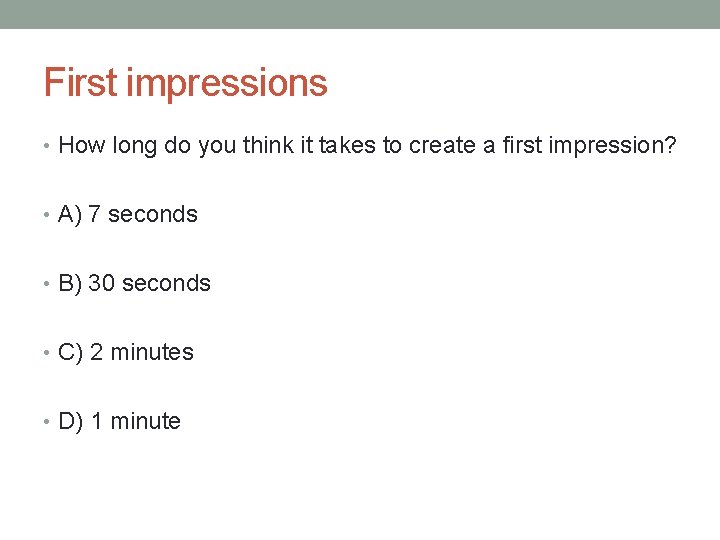The height and width of the screenshot is (540, 720).
Task: Click the word "impressions" in the title
Action: tap(227, 84)
